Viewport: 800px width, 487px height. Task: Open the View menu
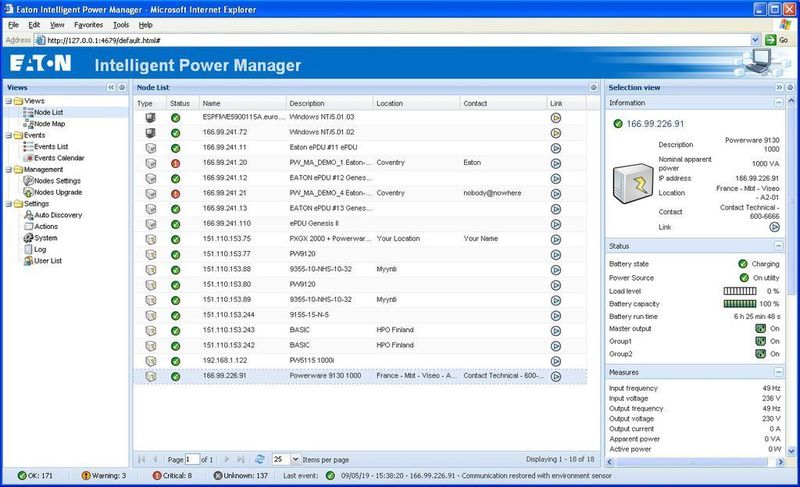(57, 24)
